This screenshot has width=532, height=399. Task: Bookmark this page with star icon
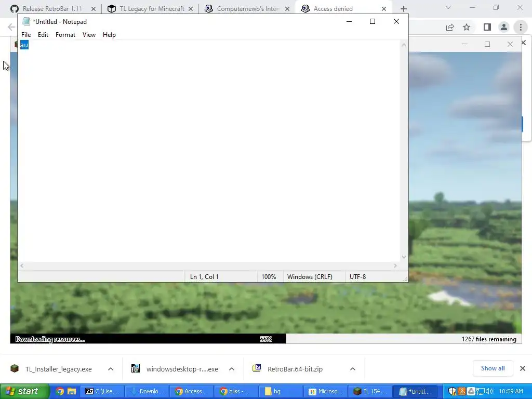[x=467, y=27]
